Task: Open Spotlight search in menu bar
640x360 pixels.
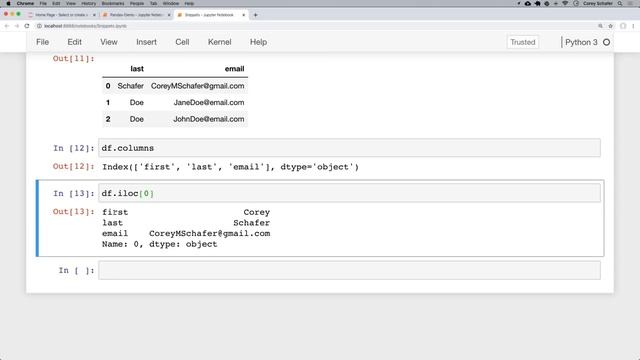Action: (620, 3)
